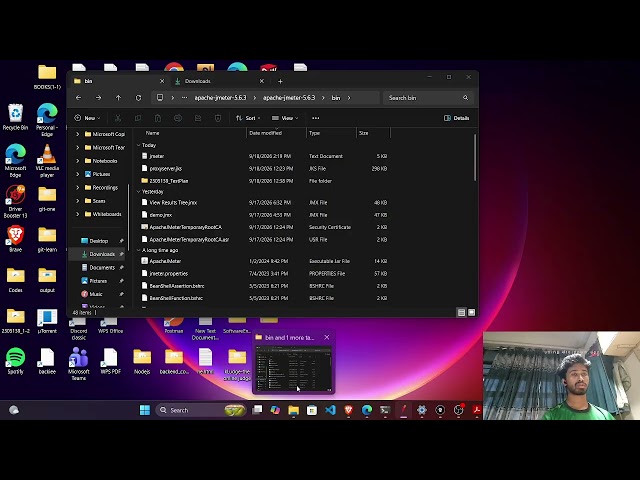Image resolution: width=640 pixels, height=480 pixels.
Task: Open the View dropdown
Action: coord(285,118)
